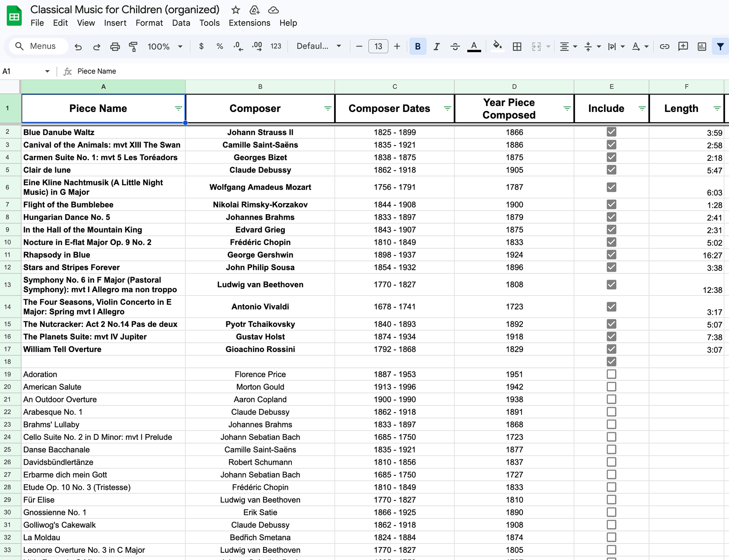Viewport: 729px width, 560px height.
Task: Click the Insert chart icon
Action: coord(702,46)
